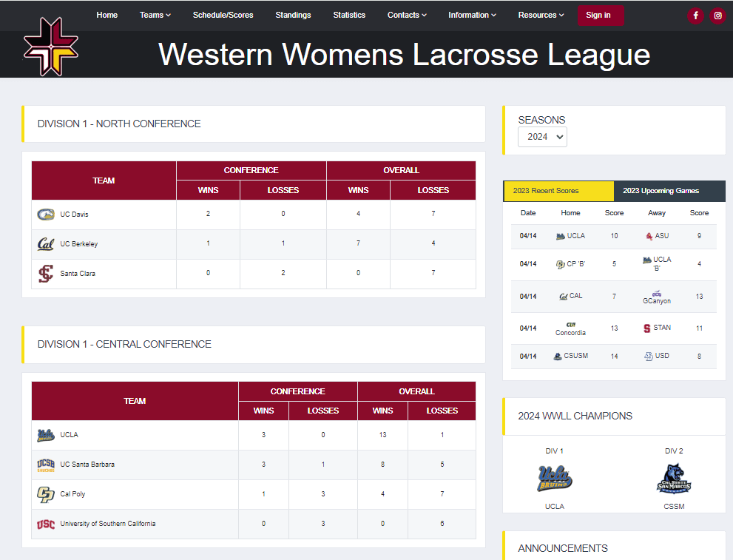Open the Standings page

pos(293,15)
